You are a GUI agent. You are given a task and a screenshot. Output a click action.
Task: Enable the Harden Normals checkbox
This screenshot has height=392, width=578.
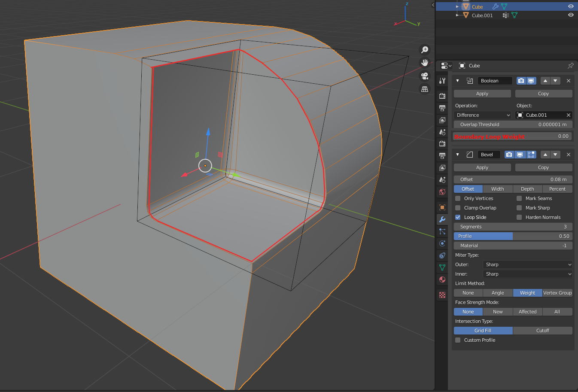click(x=519, y=217)
